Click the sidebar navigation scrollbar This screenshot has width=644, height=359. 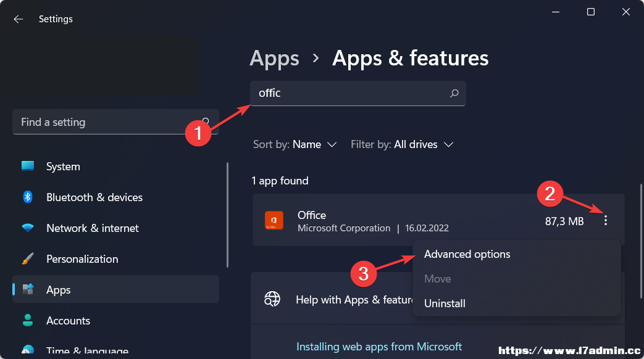(x=228, y=215)
